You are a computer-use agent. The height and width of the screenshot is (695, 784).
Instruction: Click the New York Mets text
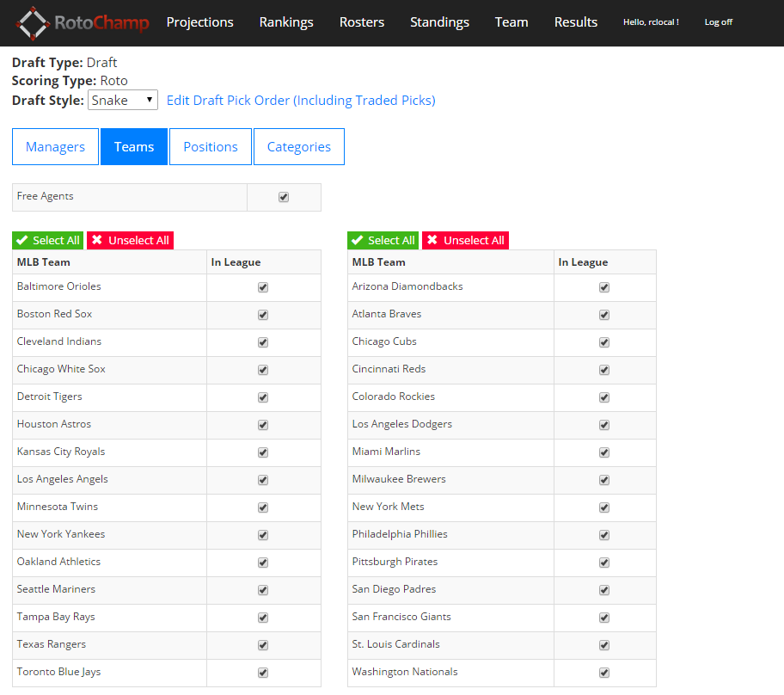click(388, 507)
